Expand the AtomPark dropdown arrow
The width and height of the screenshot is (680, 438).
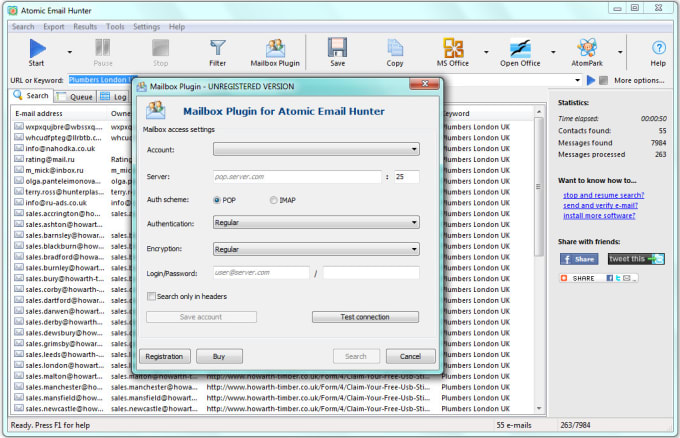620,52
